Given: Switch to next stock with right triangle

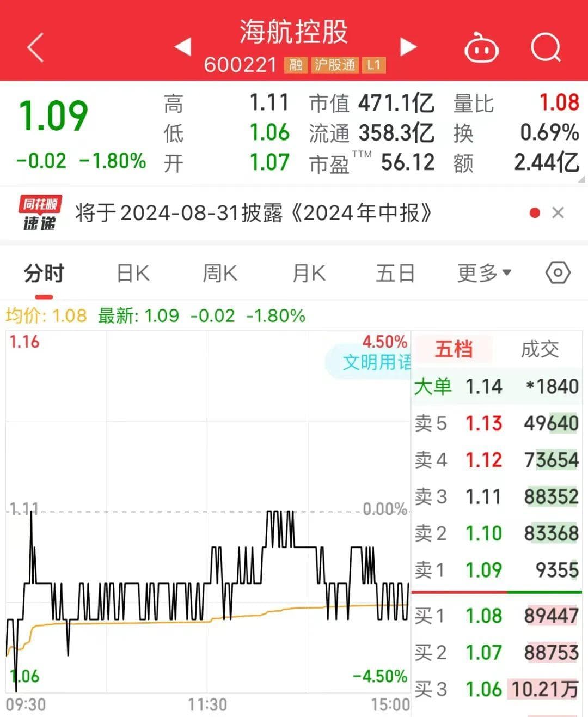Looking at the screenshot, I should pos(407,47).
